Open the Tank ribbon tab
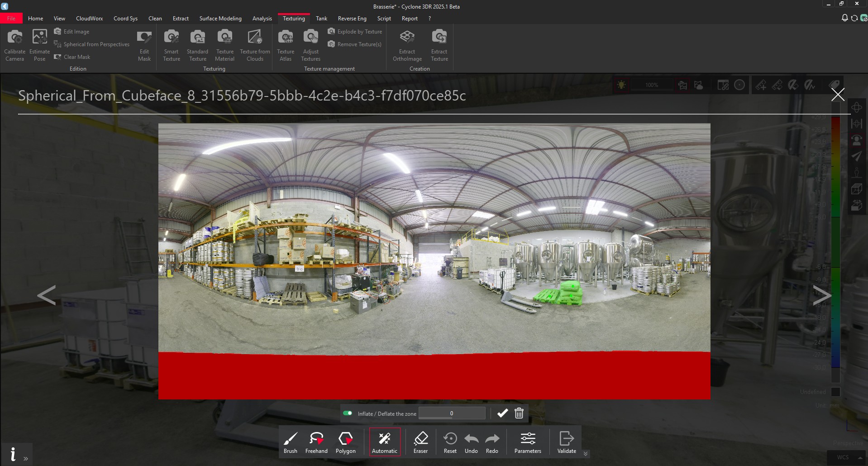 point(321,18)
